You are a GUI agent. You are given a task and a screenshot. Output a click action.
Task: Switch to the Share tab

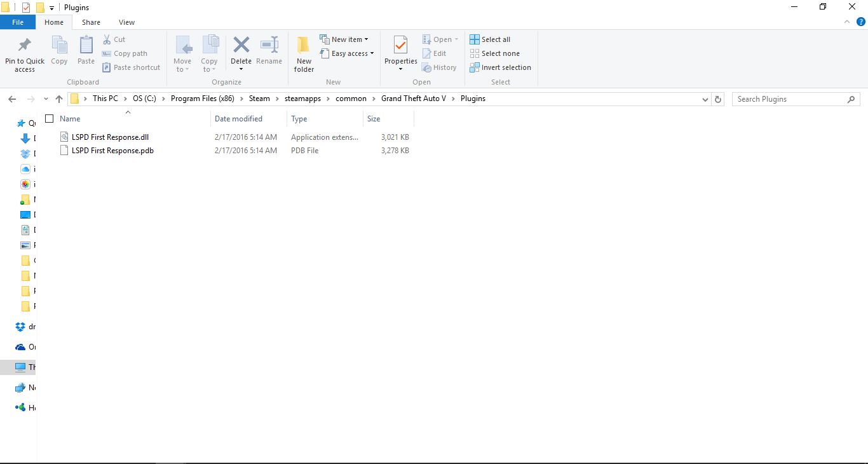click(x=91, y=22)
